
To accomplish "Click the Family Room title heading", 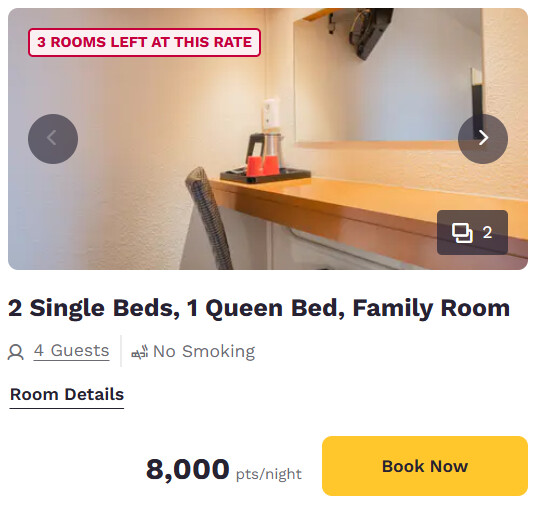I will (259, 308).
